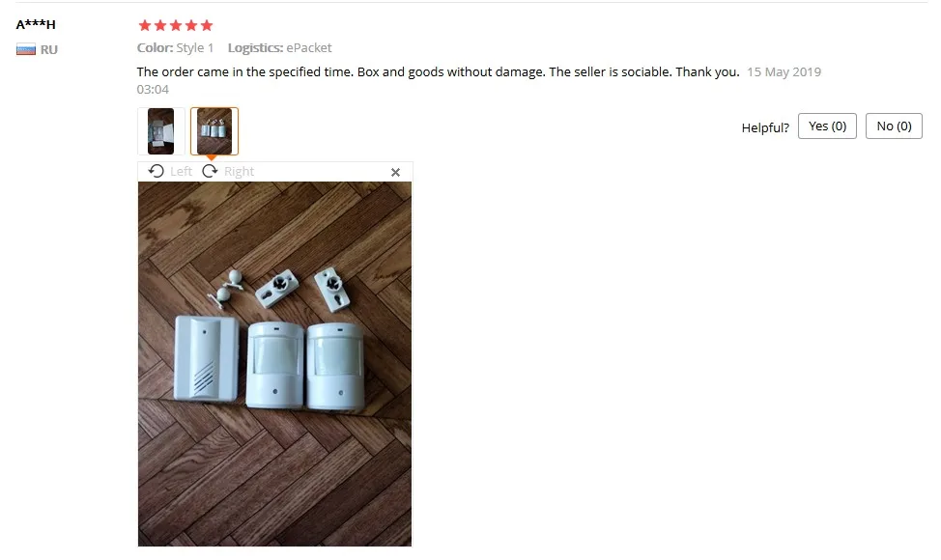The width and height of the screenshot is (941, 560).
Task: Click the 'Left' rotate label
Action: click(x=182, y=172)
